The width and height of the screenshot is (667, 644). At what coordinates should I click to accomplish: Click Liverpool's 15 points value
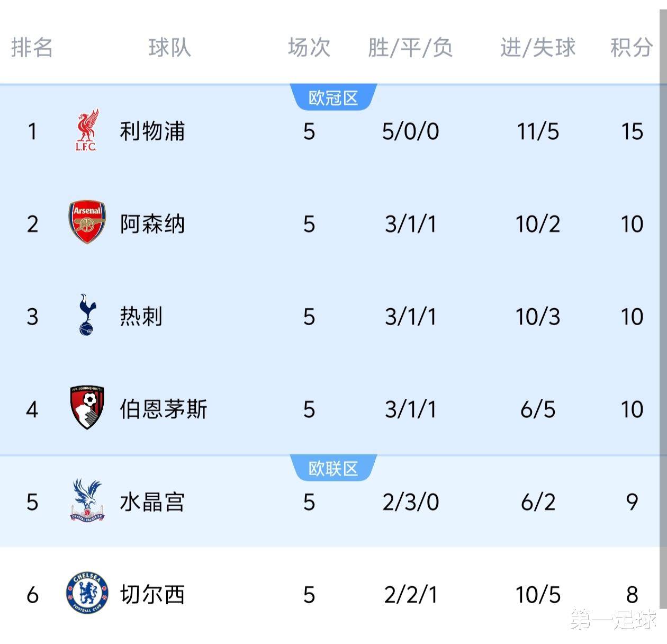pos(632,131)
